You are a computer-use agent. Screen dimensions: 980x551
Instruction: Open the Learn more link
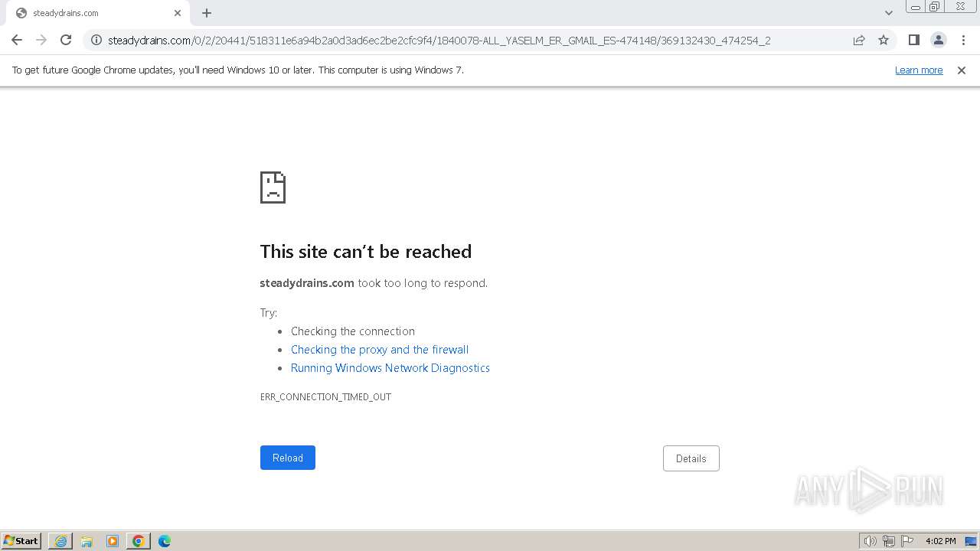919,70
